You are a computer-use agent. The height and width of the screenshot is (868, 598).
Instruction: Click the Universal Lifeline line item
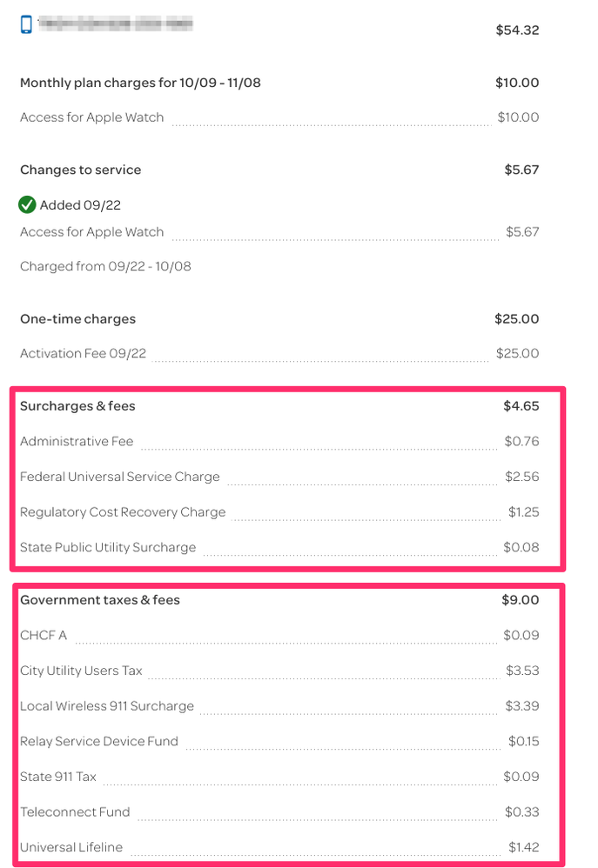pyautogui.click(x=71, y=847)
